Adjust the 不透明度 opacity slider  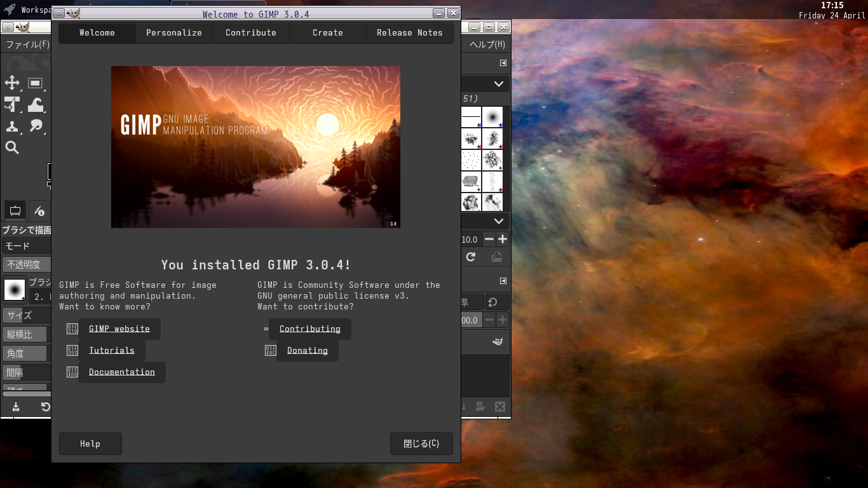[x=27, y=265]
